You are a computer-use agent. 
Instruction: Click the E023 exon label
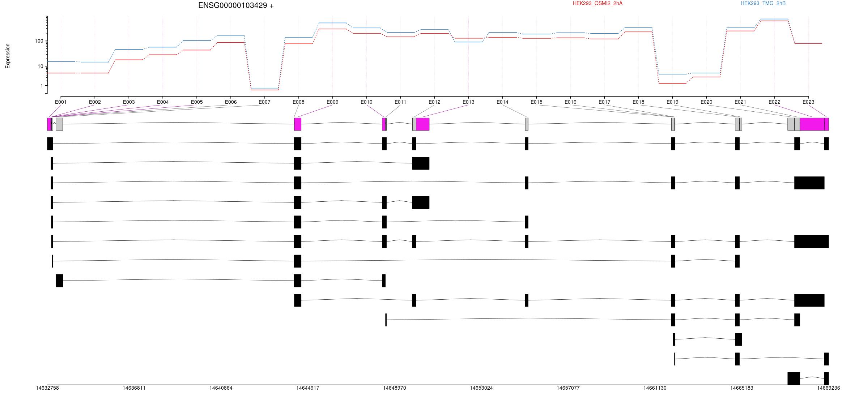(x=808, y=102)
